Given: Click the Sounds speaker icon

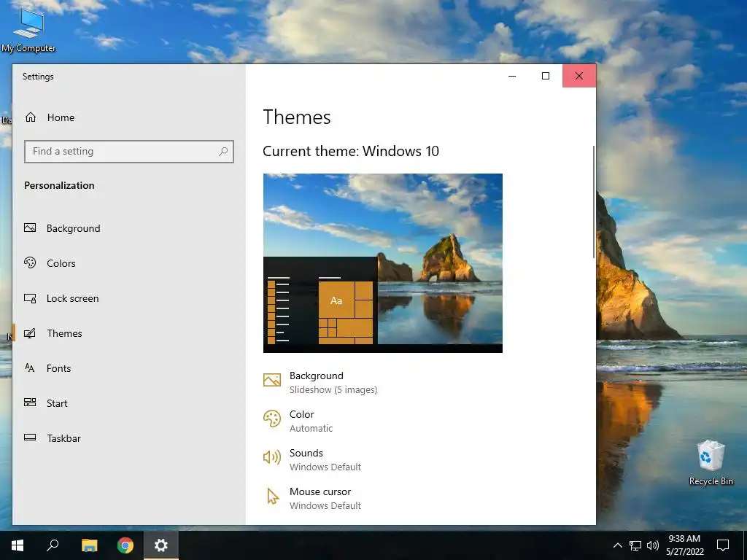Looking at the screenshot, I should coord(272,457).
